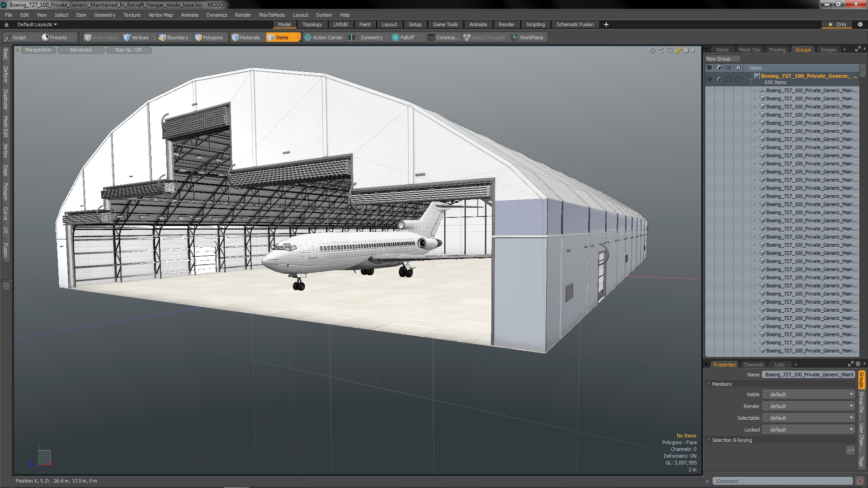Maximize the Groups panel with expand icon
The width and height of the screenshot is (868, 488).
(x=858, y=49)
